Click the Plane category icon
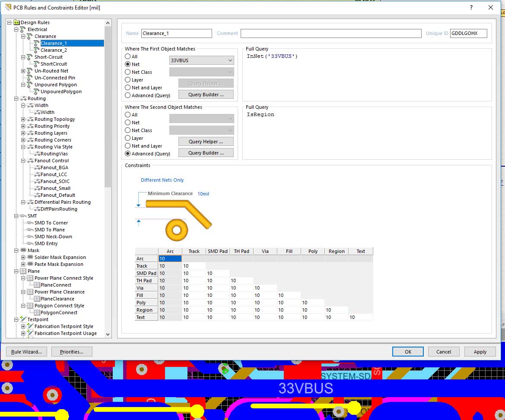The width and height of the screenshot is (505, 420). tap(23, 271)
